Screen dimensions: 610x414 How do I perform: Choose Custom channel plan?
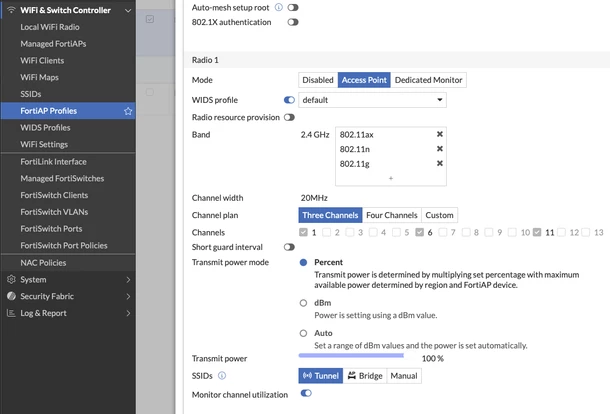(x=439, y=215)
